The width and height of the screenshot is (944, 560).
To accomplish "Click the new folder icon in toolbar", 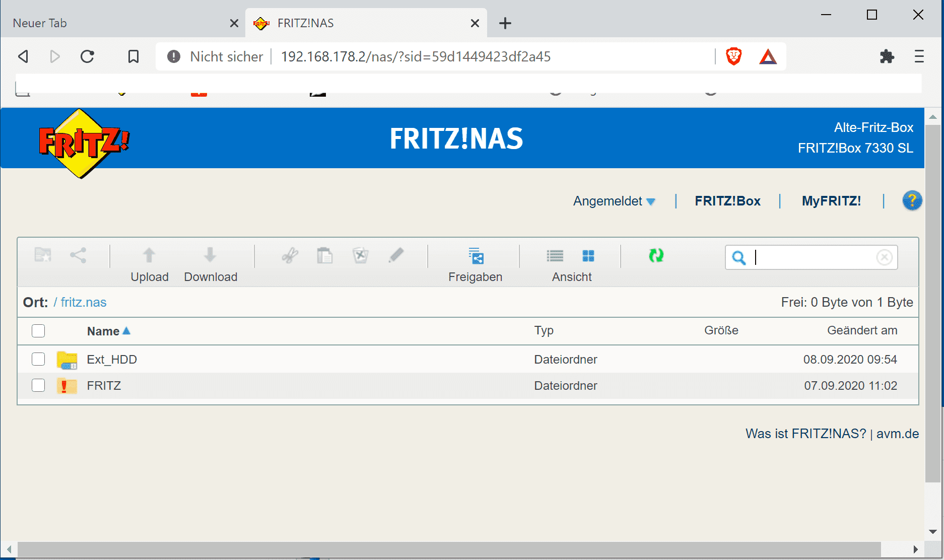I will click(43, 255).
